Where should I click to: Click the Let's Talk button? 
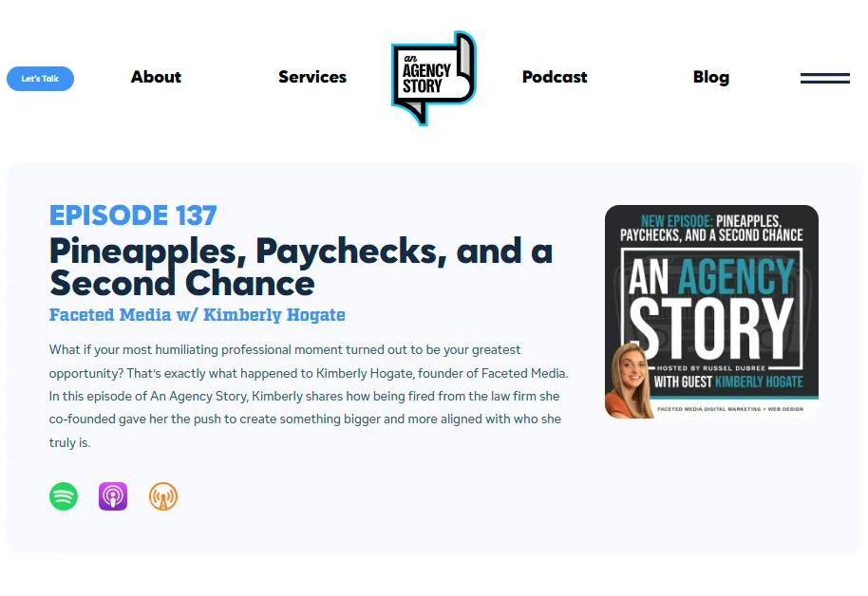point(41,79)
